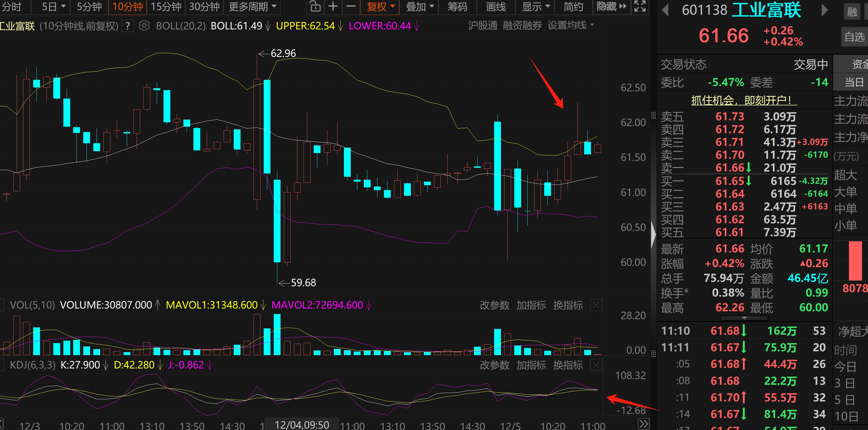The height and width of the screenshot is (430, 868).
Task: Go to previous stock with the left arrow
Action: [x=665, y=10]
